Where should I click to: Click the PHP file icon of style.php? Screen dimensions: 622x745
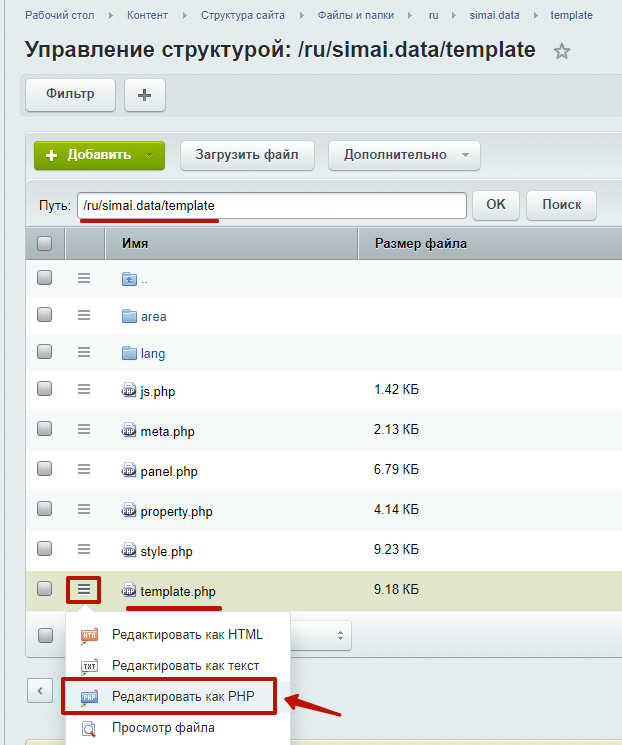(x=128, y=551)
